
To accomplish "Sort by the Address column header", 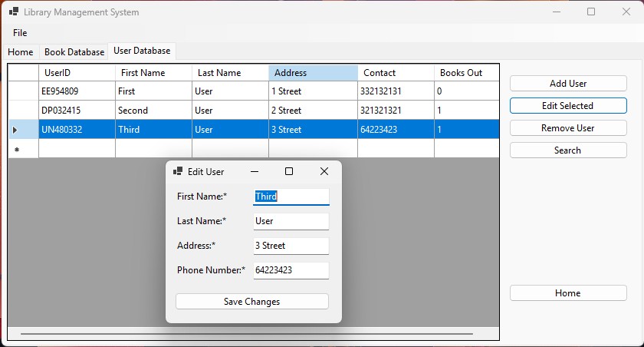I will 313,73.
